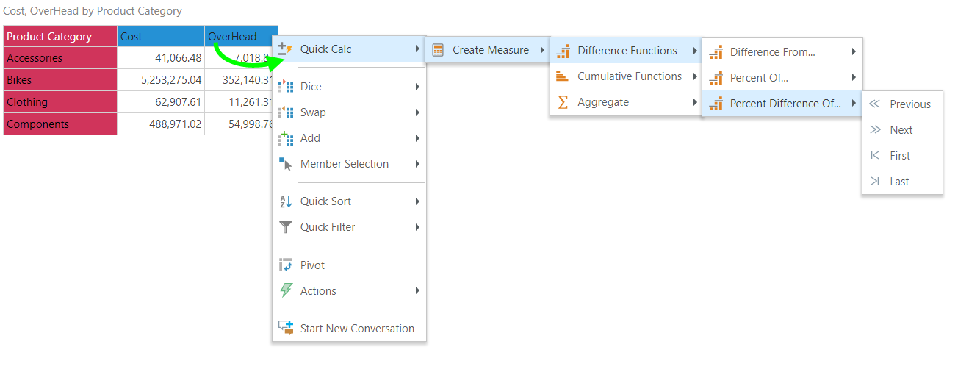Click the Pivot icon

tap(286, 265)
